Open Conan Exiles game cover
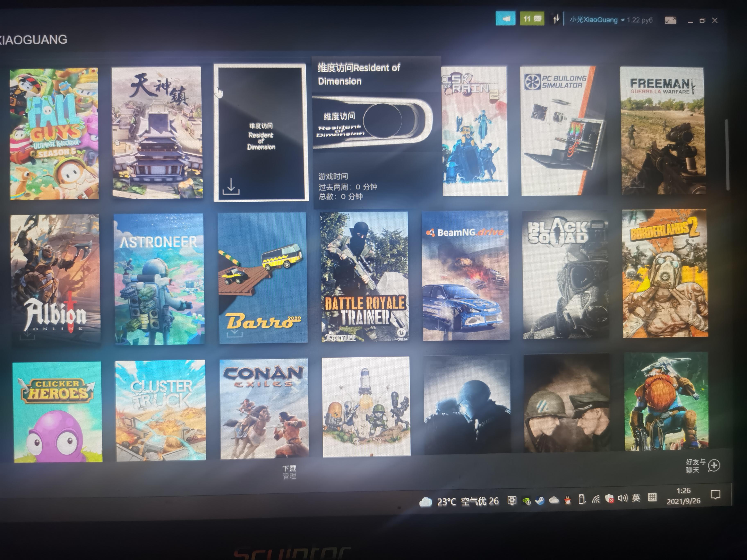 [x=264, y=409]
